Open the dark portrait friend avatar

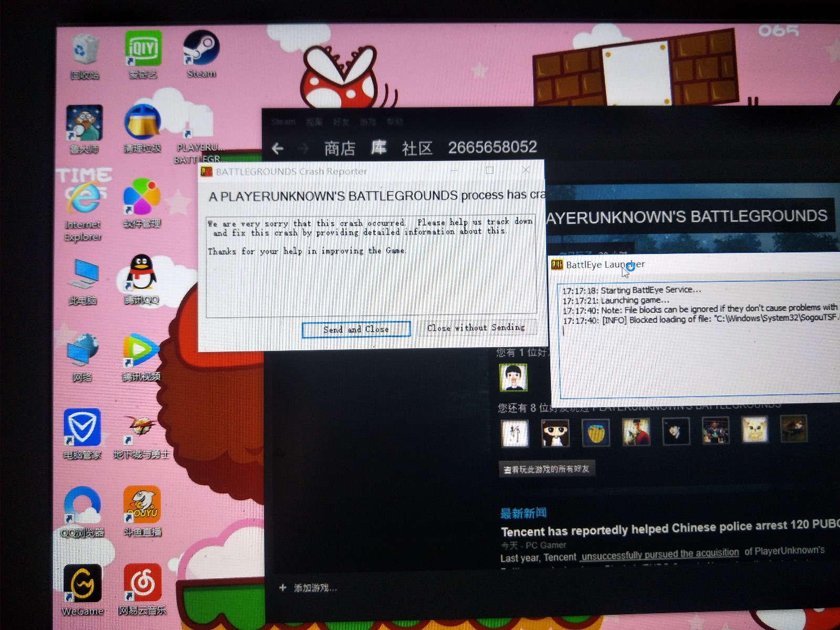676,432
